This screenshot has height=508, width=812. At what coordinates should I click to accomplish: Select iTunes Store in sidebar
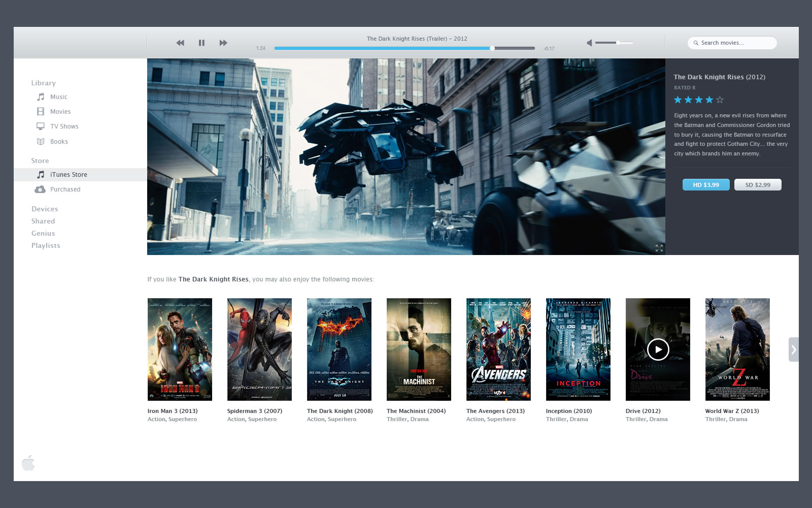[80, 175]
